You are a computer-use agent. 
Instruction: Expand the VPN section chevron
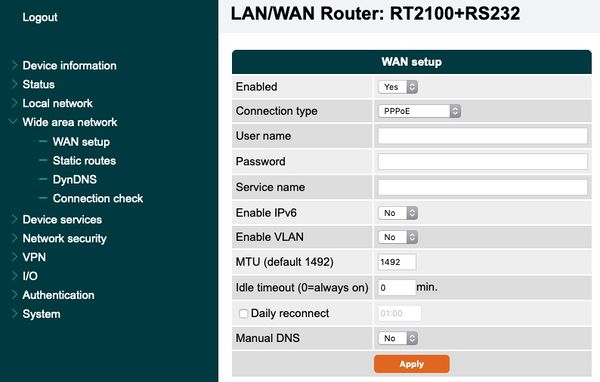tap(14, 257)
